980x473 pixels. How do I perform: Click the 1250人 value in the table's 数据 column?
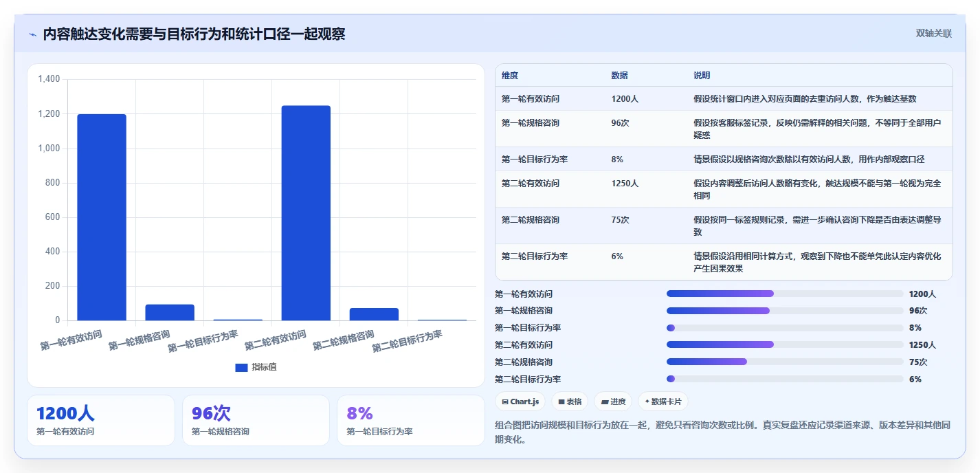pos(625,184)
